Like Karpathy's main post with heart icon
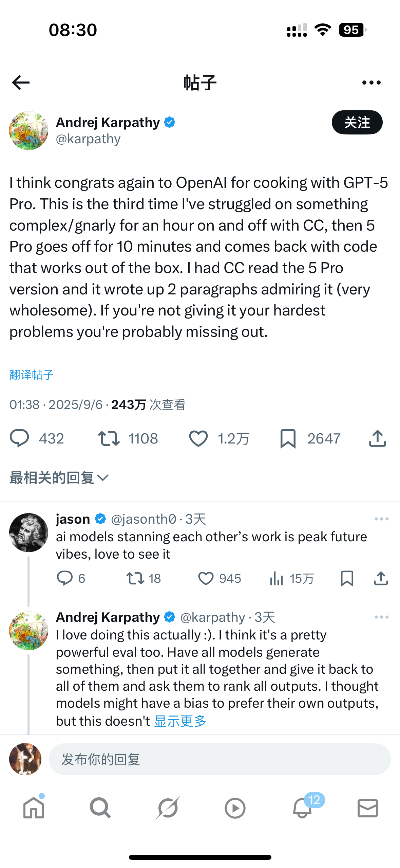 [198, 438]
